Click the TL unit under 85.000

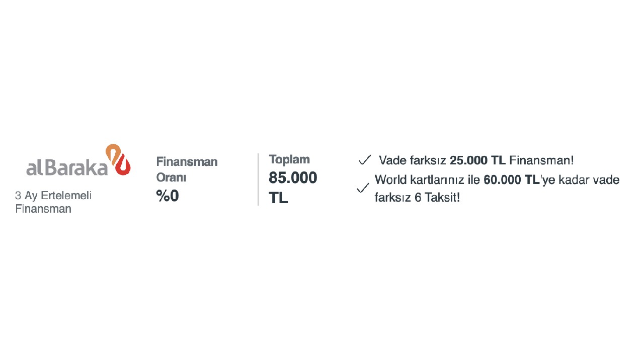[278, 198]
